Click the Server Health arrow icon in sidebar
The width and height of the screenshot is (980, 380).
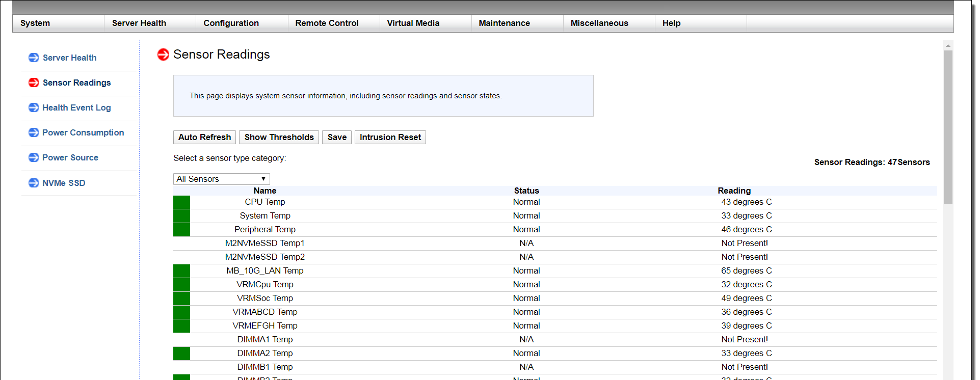coord(34,58)
